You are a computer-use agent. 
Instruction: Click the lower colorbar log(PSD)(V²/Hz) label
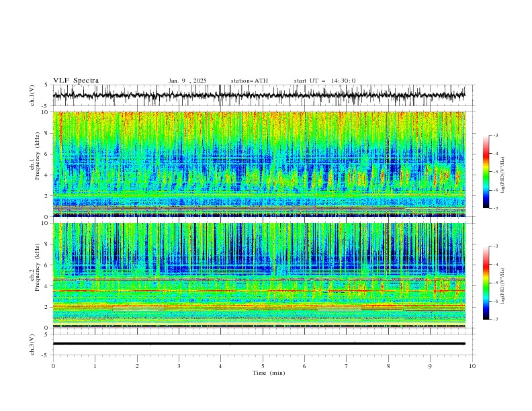pyautogui.click(x=503, y=286)
